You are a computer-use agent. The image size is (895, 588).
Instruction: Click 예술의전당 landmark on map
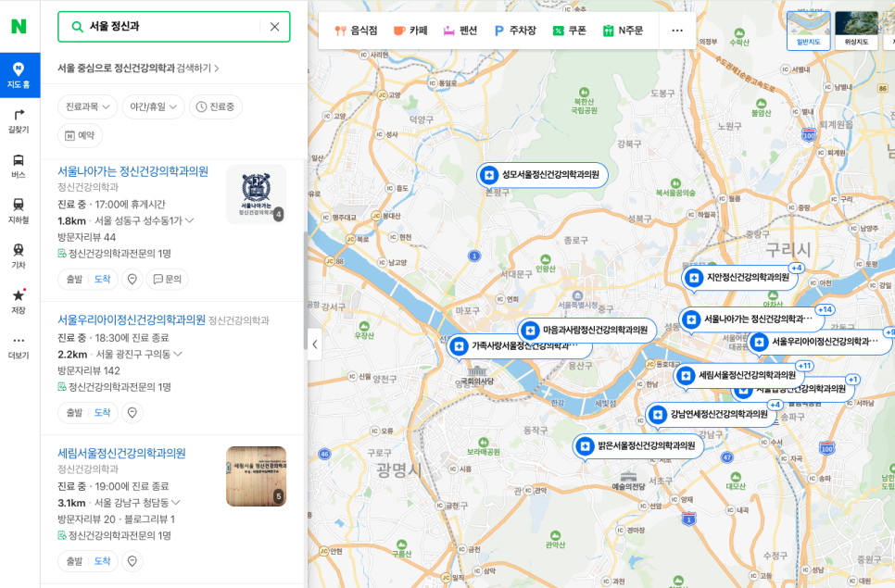pyautogui.click(x=628, y=482)
